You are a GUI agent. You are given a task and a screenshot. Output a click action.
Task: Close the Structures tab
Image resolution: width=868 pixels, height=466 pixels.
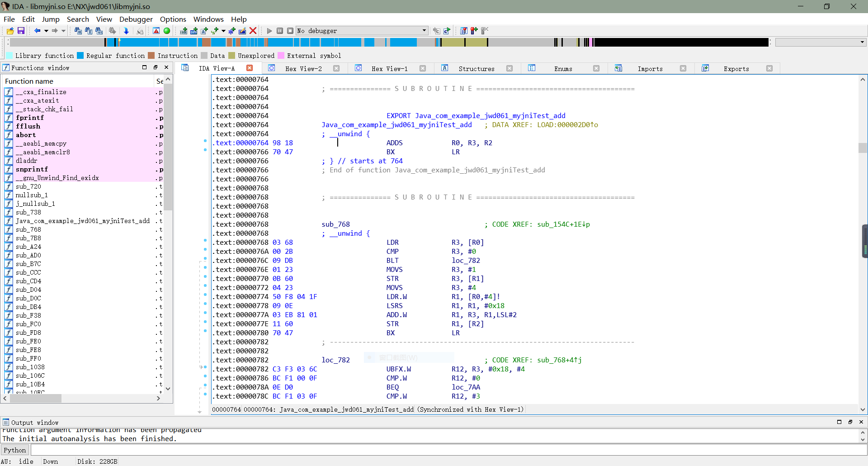pos(509,68)
